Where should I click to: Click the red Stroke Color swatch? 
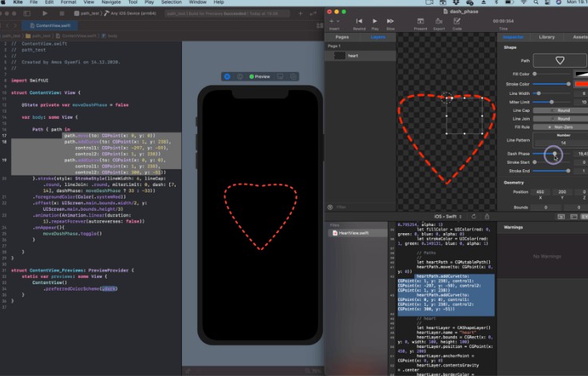[580, 83]
